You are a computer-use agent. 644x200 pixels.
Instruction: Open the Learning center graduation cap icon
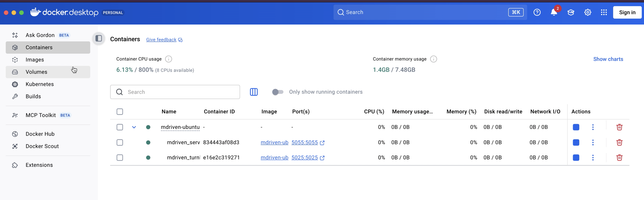(x=570, y=12)
